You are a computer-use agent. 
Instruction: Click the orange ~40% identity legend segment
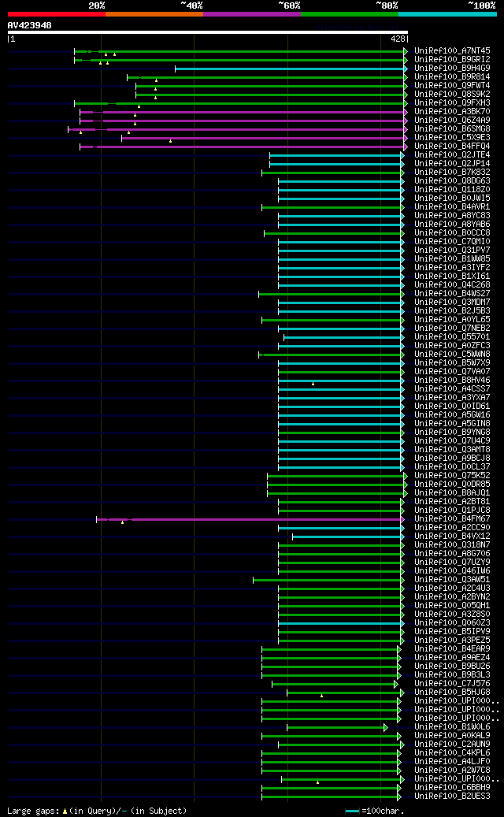click(x=154, y=14)
